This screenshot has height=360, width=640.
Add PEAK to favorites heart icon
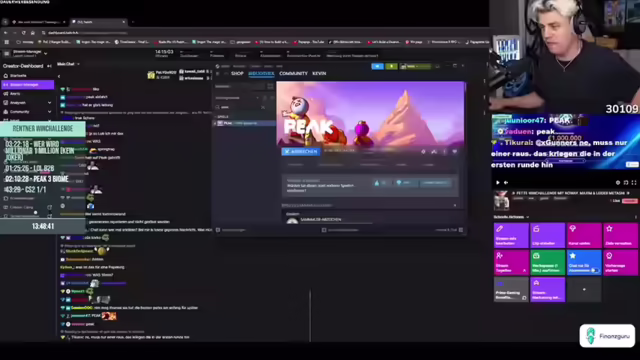(x=454, y=151)
